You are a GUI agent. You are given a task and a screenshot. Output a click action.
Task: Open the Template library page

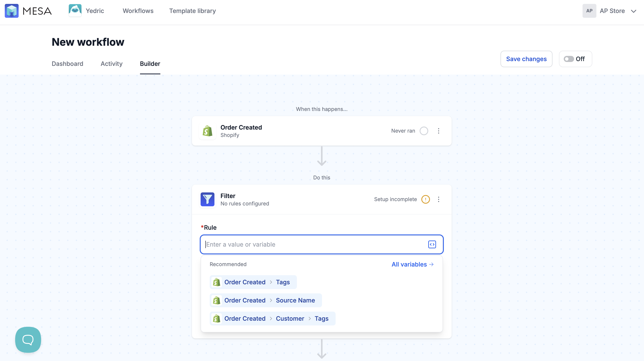click(x=193, y=11)
